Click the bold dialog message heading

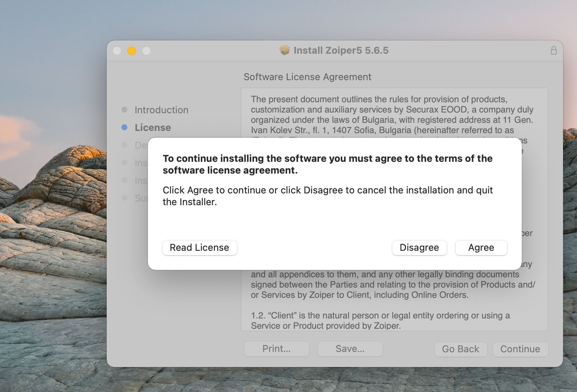(x=328, y=164)
